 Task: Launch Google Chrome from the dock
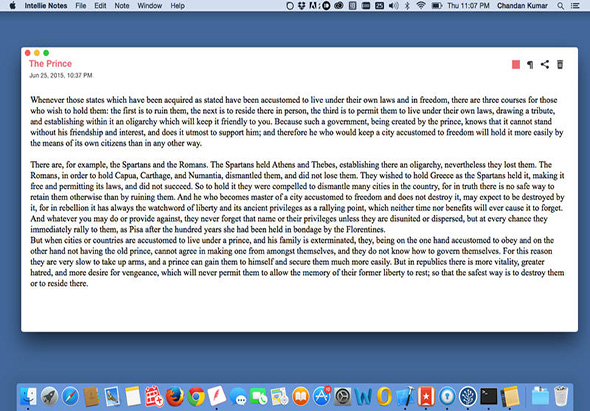[196, 396]
